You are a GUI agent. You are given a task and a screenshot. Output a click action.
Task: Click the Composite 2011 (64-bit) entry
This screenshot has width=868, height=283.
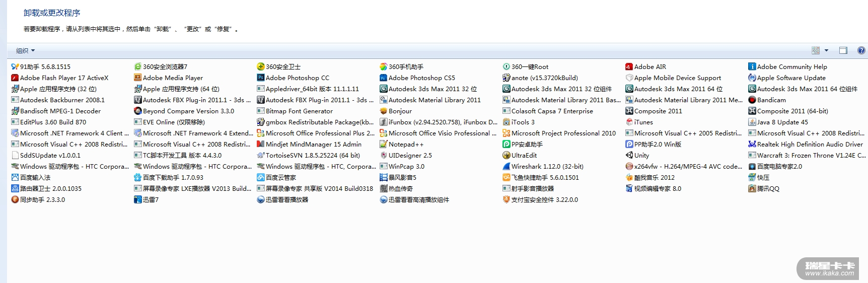coord(788,111)
